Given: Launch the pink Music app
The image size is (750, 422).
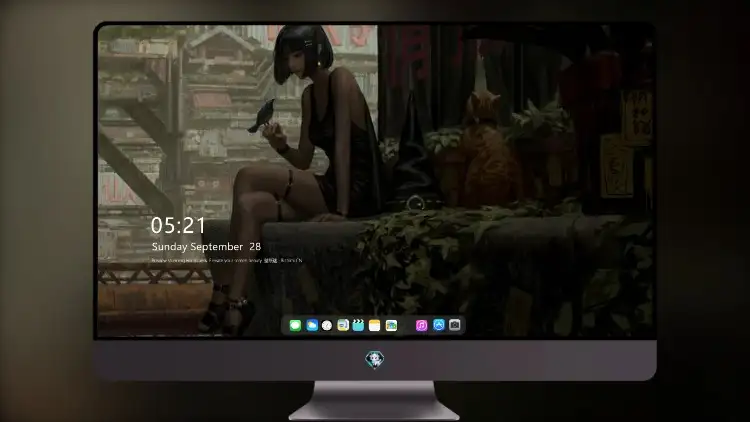Looking at the screenshot, I should coord(422,325).
